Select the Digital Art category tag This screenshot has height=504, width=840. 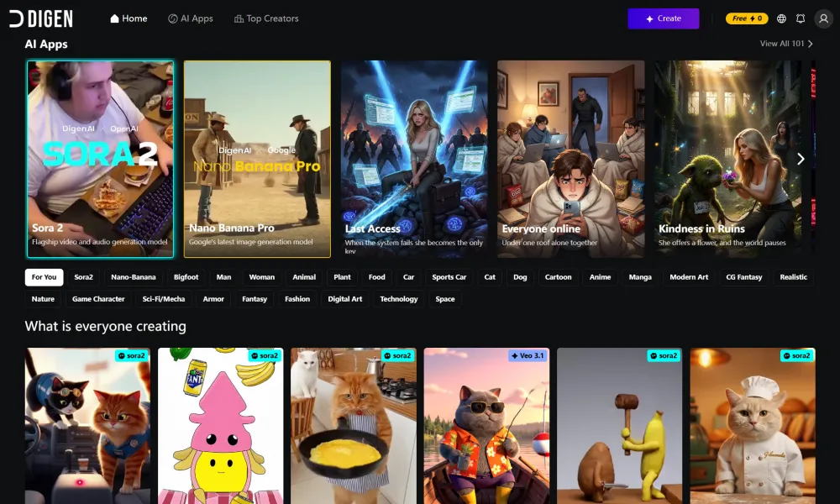click(345, 299)
